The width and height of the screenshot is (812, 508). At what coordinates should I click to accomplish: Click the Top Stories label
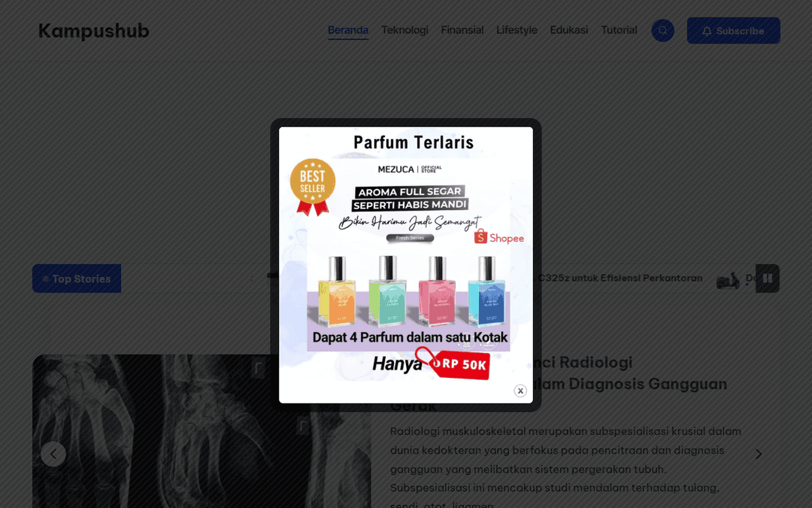pos(77,278)
